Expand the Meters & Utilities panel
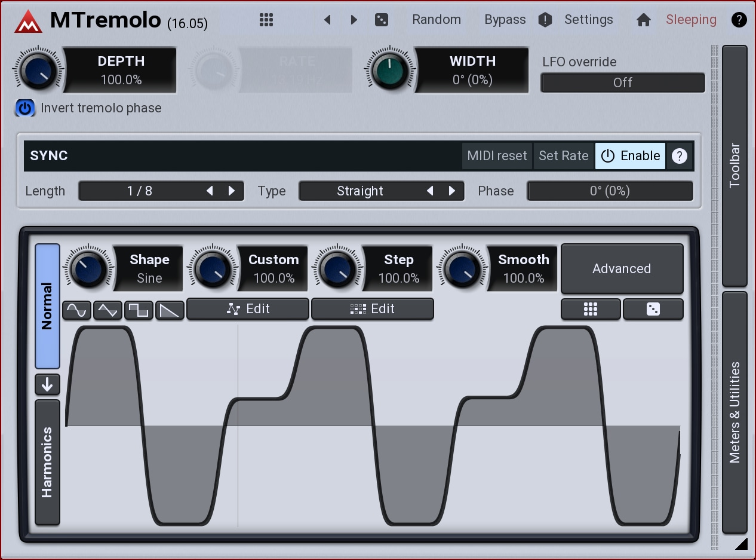 735,412
